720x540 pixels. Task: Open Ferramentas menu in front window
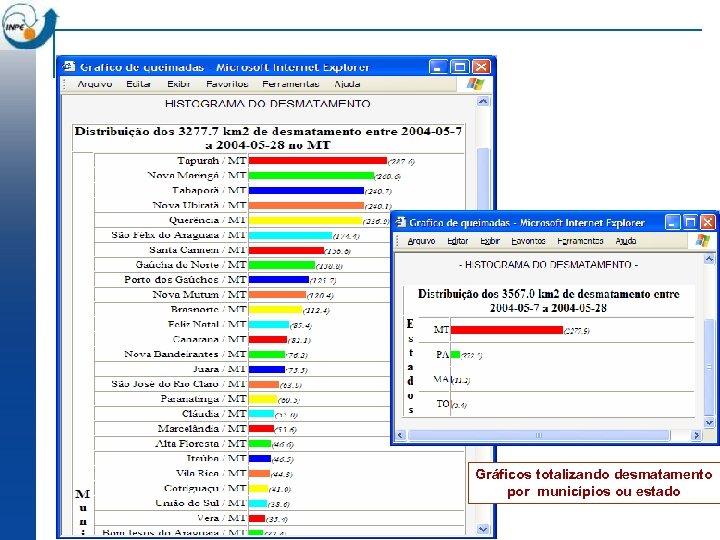[580, 241]
